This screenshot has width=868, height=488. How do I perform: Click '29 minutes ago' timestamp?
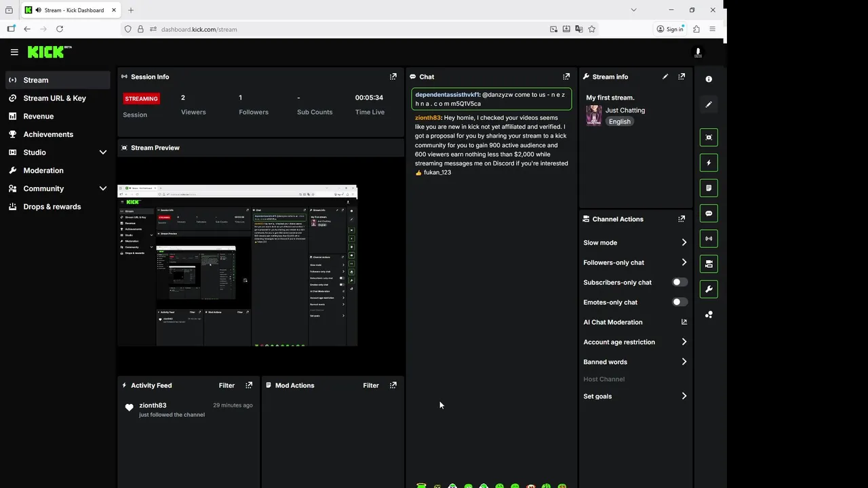click(x=233, y=405)
